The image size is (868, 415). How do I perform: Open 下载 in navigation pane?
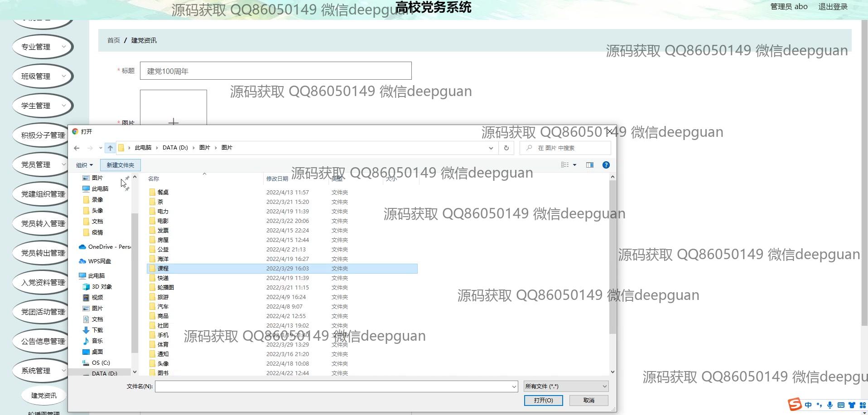(93, 330)
